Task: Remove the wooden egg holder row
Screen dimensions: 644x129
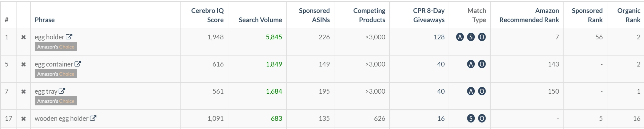Action: (23, 118)
